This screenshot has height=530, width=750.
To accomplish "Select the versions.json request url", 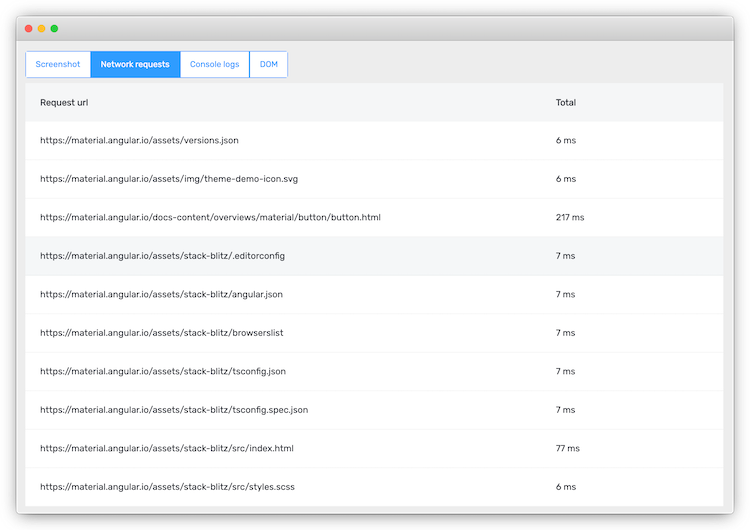I will click(139, 140).
